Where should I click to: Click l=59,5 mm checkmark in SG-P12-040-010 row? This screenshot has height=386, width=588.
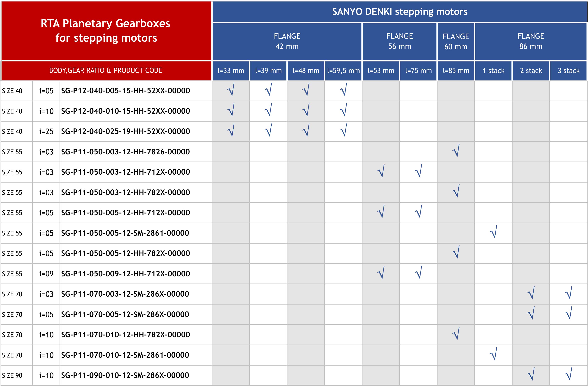(343, 110)
